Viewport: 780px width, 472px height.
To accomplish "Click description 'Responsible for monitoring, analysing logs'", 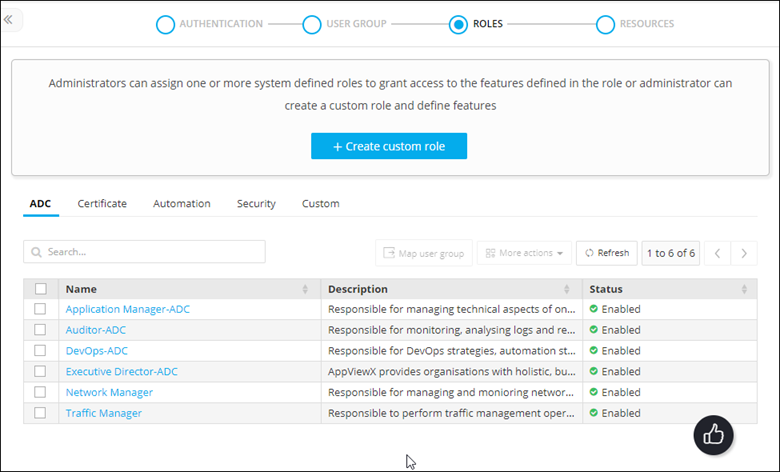I will 452,330.
